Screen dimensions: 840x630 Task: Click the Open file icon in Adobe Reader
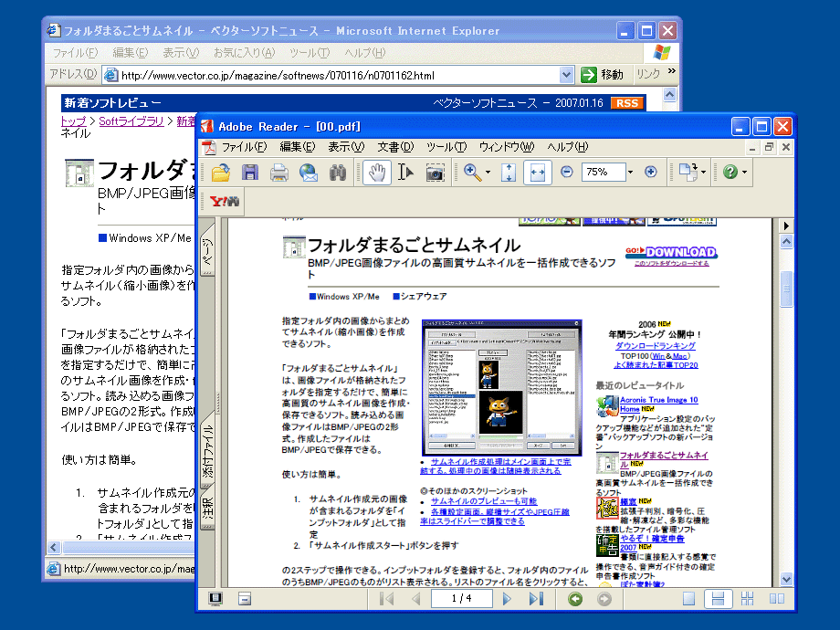tap(221, 173)
